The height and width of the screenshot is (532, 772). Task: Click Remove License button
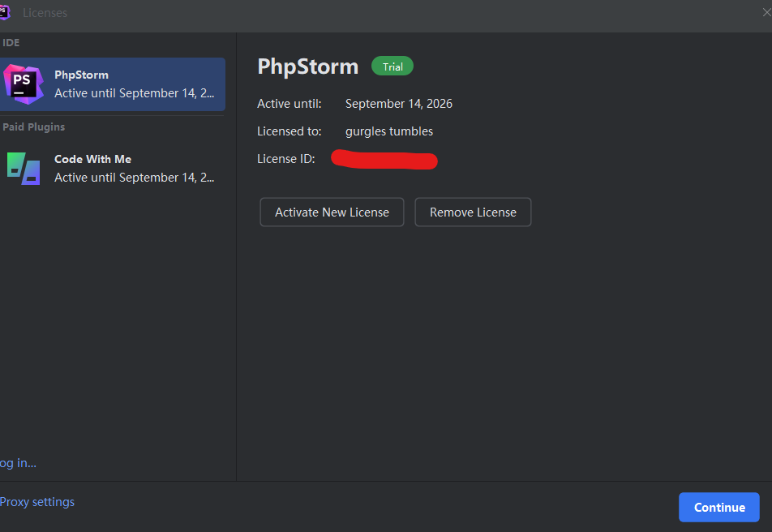473,212
